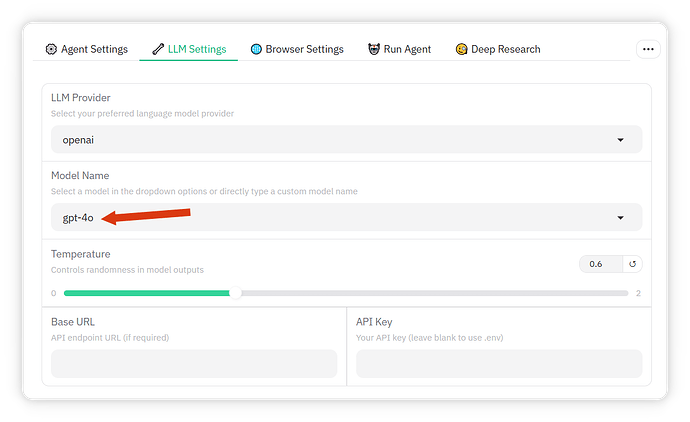The image size is (690, 422).
Task: Click the Temperature slider handle
Action: [x=235, y=293]
